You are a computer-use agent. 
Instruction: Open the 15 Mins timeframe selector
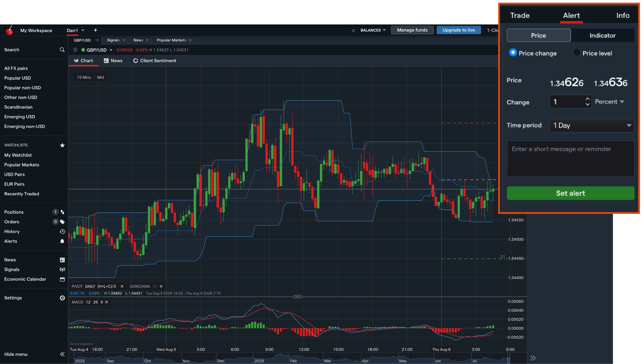(x=84, y=77)
